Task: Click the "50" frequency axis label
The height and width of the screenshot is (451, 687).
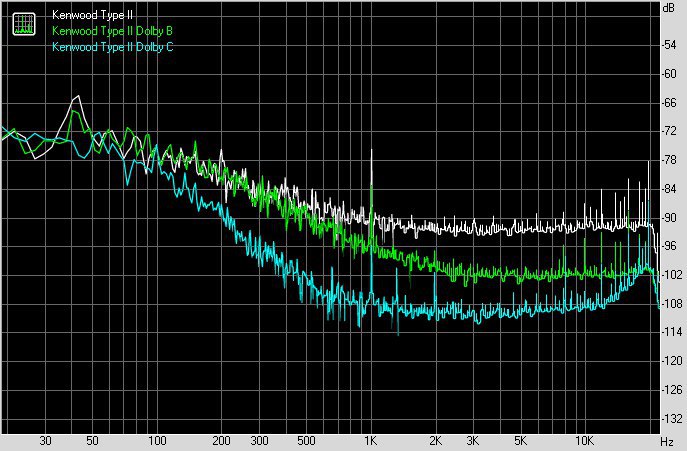Action: [x=92, y=440]
